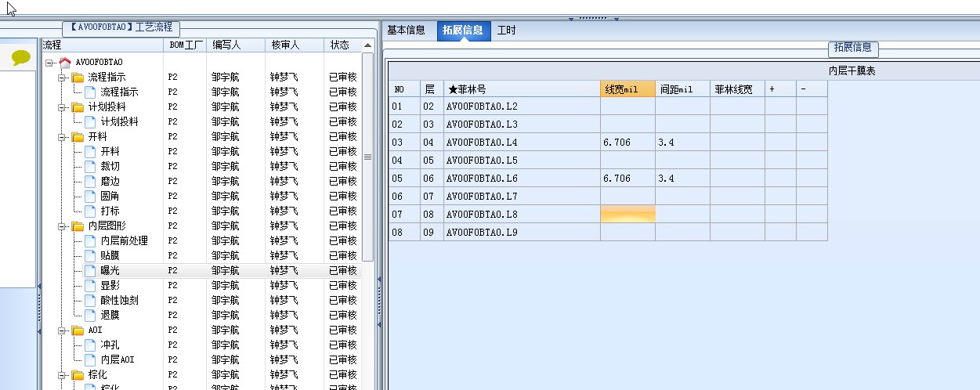Click the ★菲林号 column header
980x390 pixels.
click(x=522, y=89)
